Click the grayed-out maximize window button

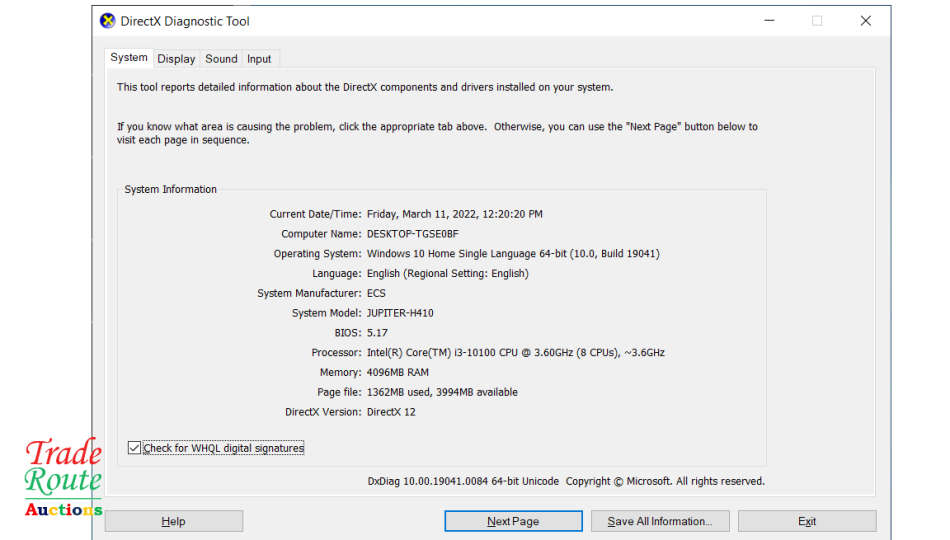click(x=817, y=21)
